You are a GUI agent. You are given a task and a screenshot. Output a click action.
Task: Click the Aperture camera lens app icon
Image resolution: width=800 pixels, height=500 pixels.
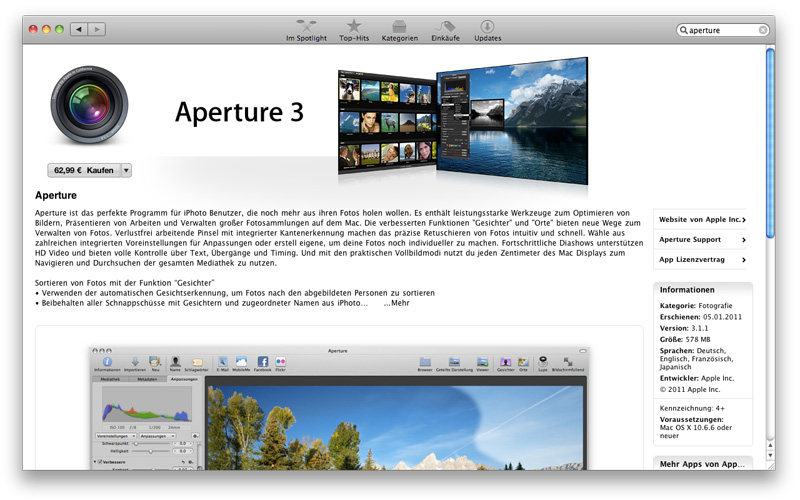[89, 104]
